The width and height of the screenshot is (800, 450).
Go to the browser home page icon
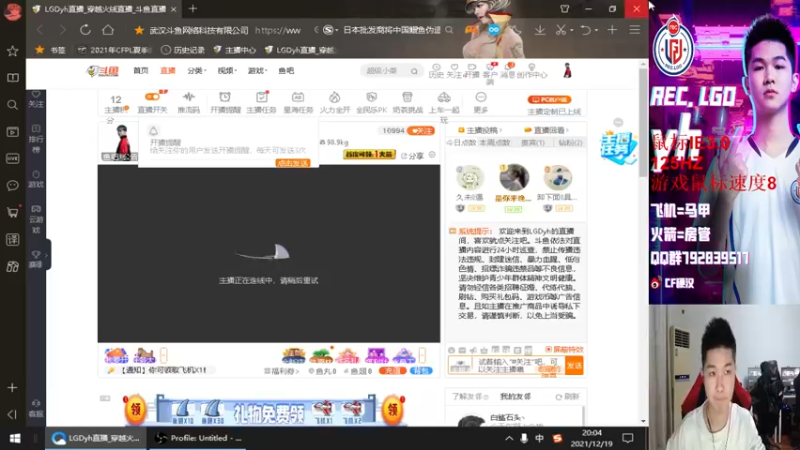(x=108, y=30)
